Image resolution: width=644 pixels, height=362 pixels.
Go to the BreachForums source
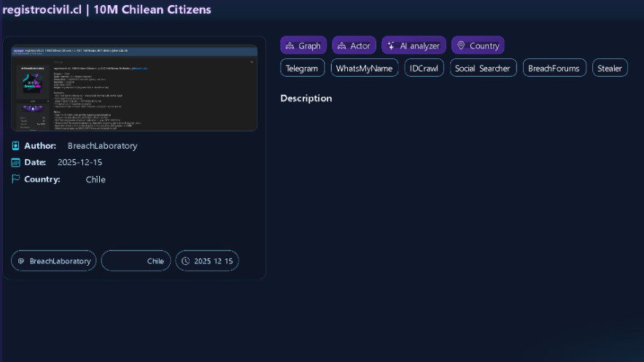[x=554, y=68]
